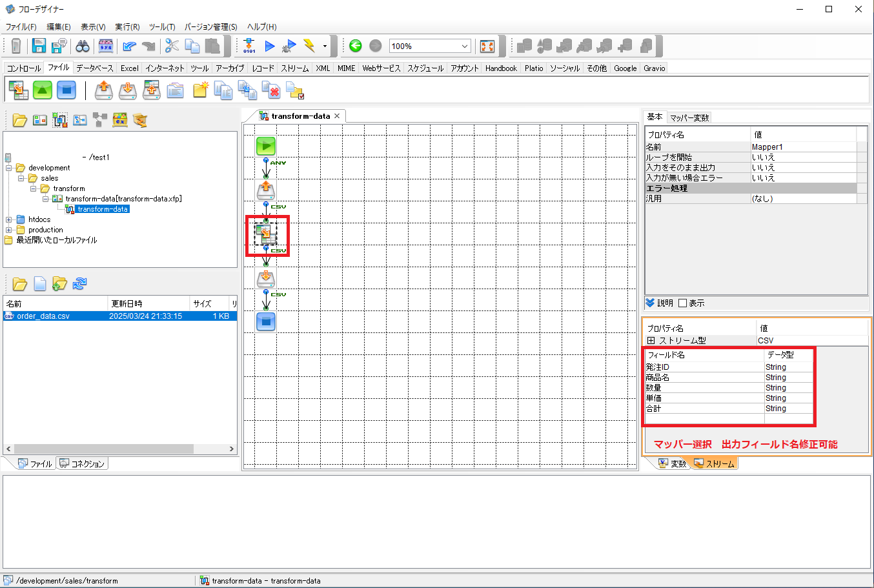Switch to the データベース palette tab
This screenshot has height=588, width=874.
tap(94, 68)
